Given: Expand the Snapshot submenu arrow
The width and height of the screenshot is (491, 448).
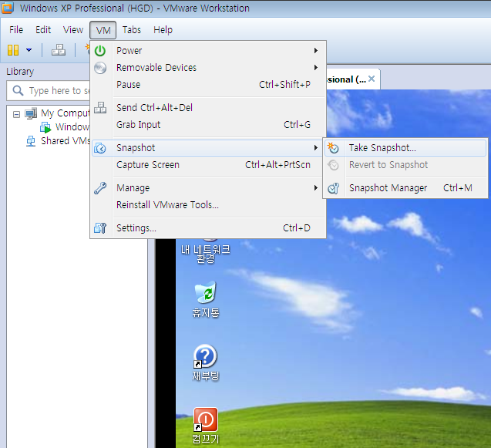Looking at the screenshot, I should 316,148.
